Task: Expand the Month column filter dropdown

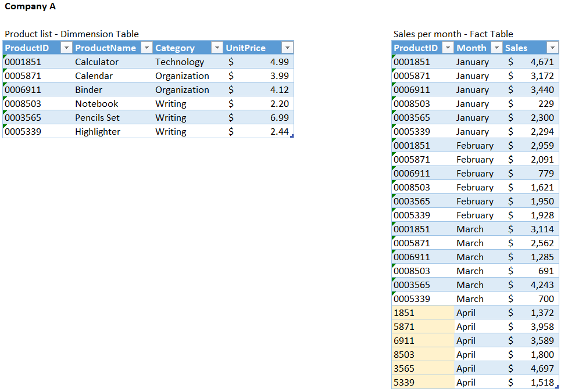Action: [496, 48]
